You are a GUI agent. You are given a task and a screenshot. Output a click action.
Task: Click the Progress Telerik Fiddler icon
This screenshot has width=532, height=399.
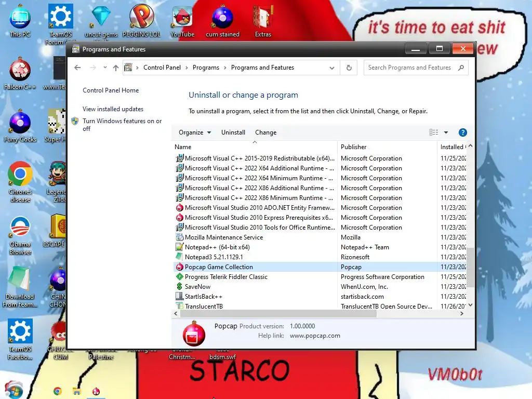179,276
